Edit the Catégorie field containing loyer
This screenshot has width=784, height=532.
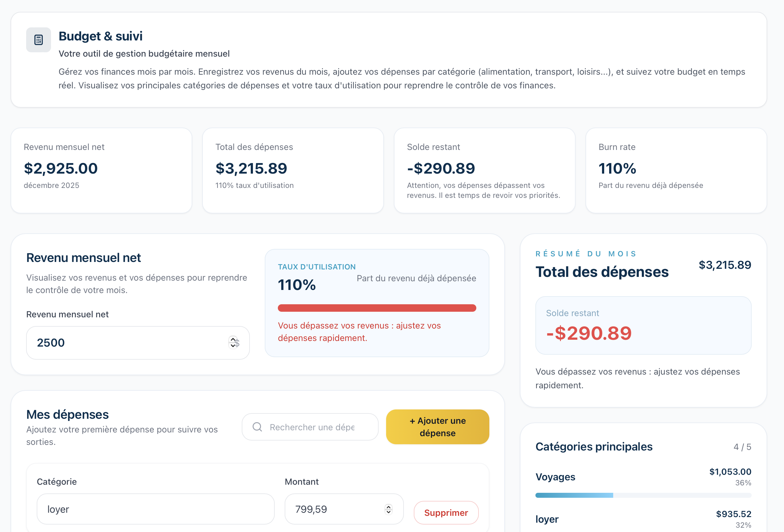[155, 509]
